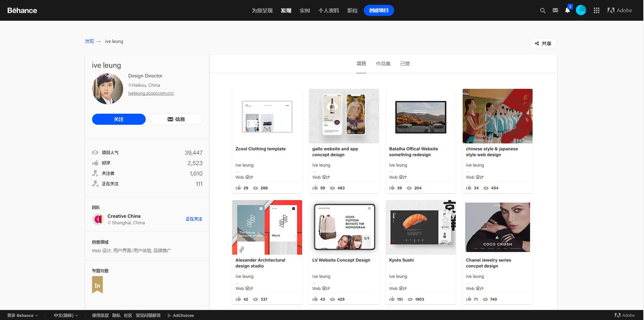
Task: Click the 发现 breadcrumb link
Action: 89,41
